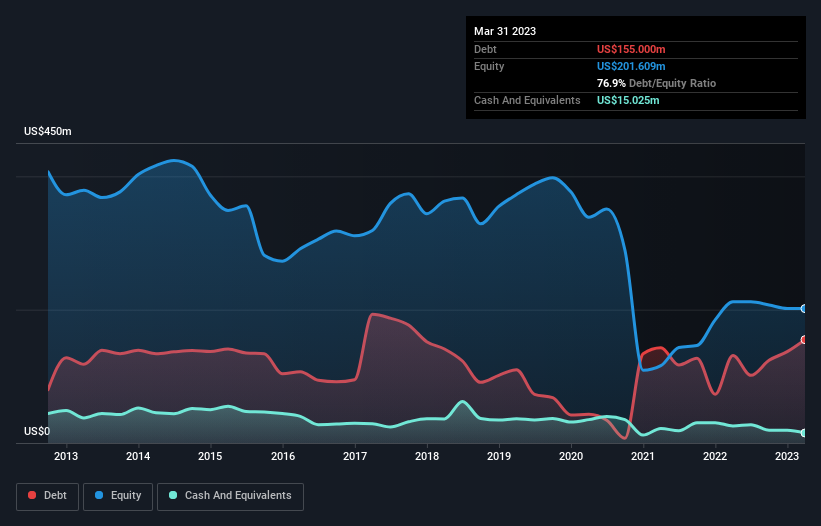Viewport: 821px width, 526px height.
Task: Click the 2020 x-axis label
Action: (x=571, y=456)
